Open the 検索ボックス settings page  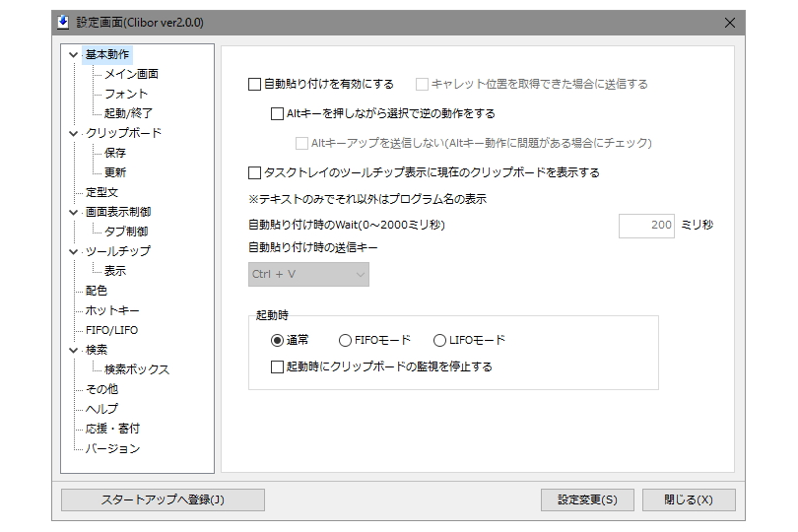(x=137, y=369)
